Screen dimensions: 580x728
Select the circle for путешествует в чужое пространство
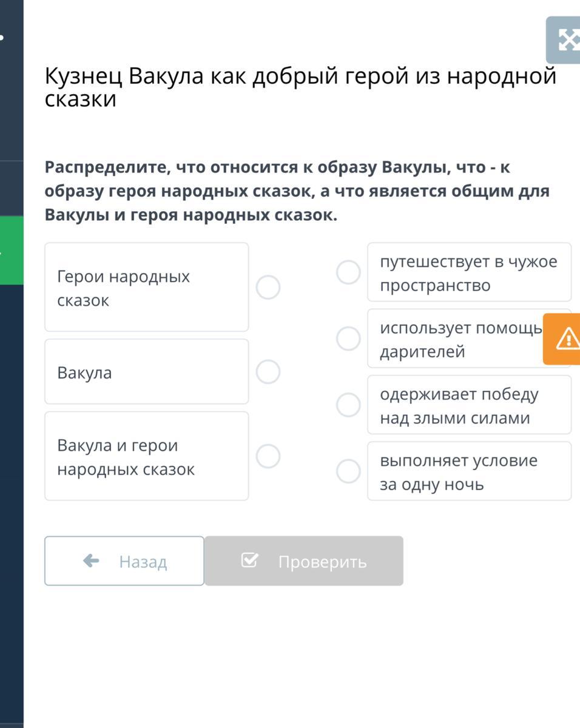point(348,272)
